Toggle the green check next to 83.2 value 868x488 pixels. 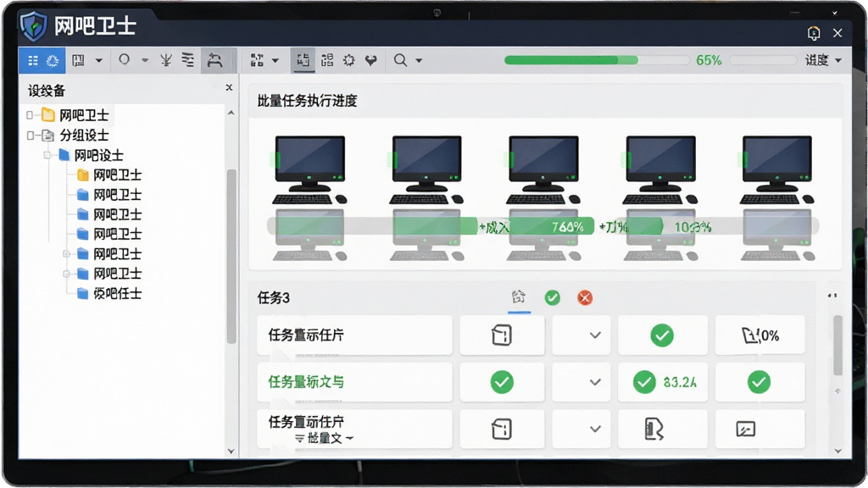click(x=644, y=382)
